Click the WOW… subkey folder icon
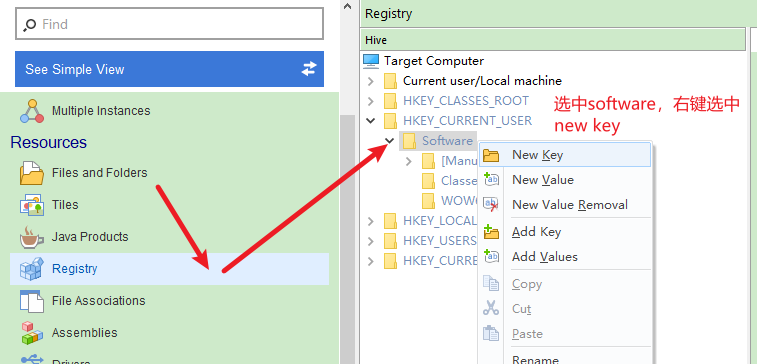Screen dimensions: 757x364 coord(428,200)
